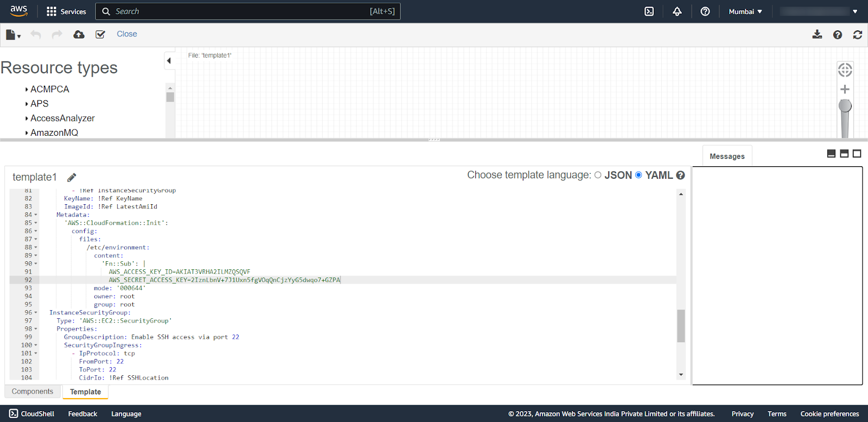Fold code at line 84 Metadata

pyautogui.click(x=36, y=215)
